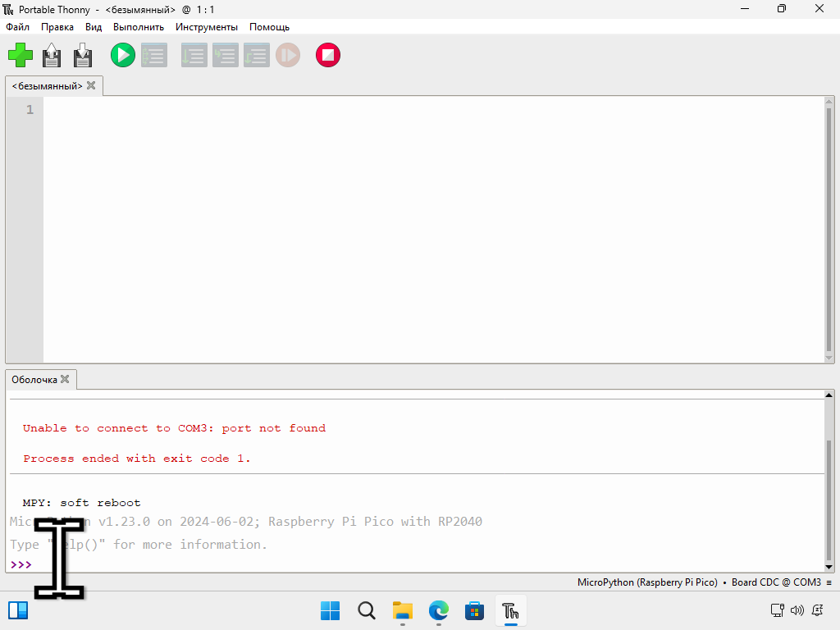Image resolution: width=840 pixels, height=630 pixels.
Task: Click 'Process ended with exit code 1.' text
Action: [x=137, y=459]
